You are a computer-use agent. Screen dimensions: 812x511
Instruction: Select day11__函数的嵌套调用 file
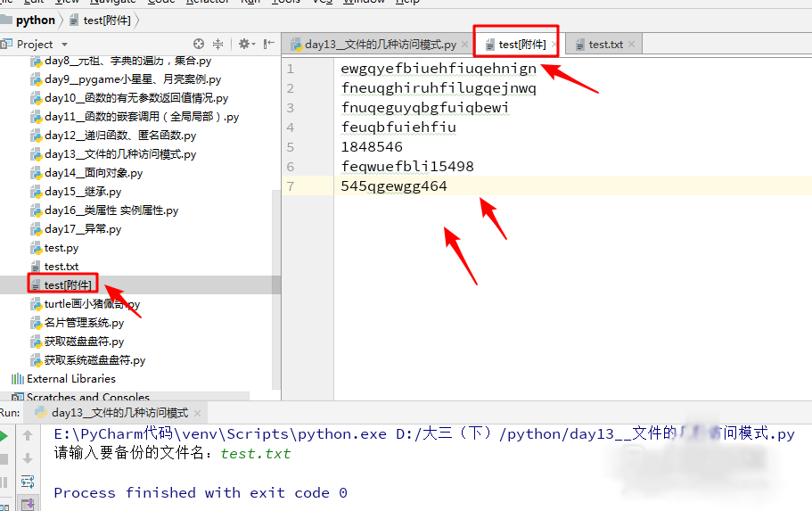142,117
